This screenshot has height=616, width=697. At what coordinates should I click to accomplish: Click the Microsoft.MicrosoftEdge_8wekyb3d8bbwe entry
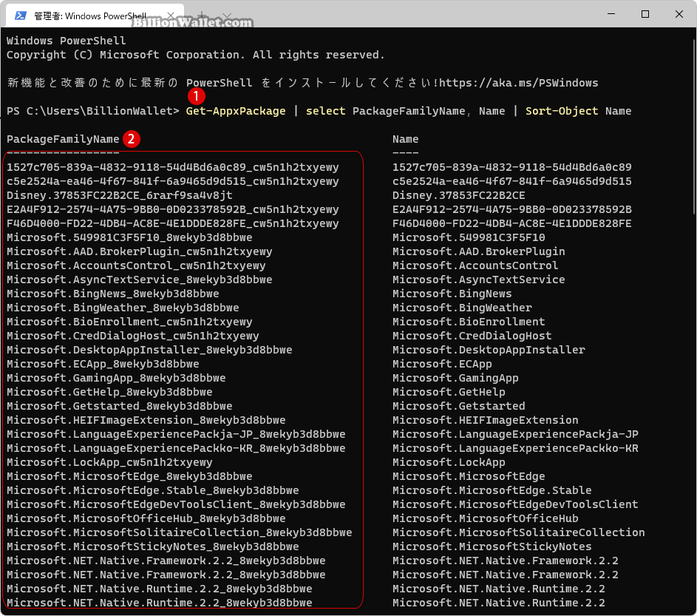129,476
